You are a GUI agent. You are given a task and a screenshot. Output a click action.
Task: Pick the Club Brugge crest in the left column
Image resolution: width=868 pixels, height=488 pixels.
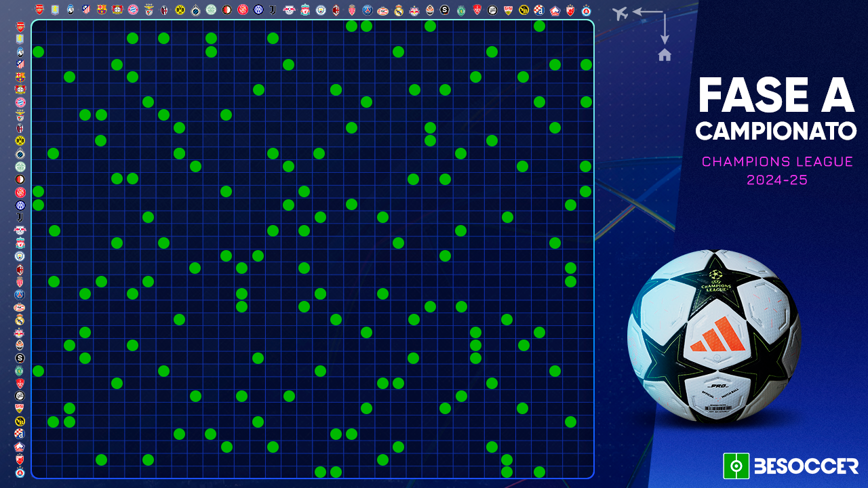[20, 154]
